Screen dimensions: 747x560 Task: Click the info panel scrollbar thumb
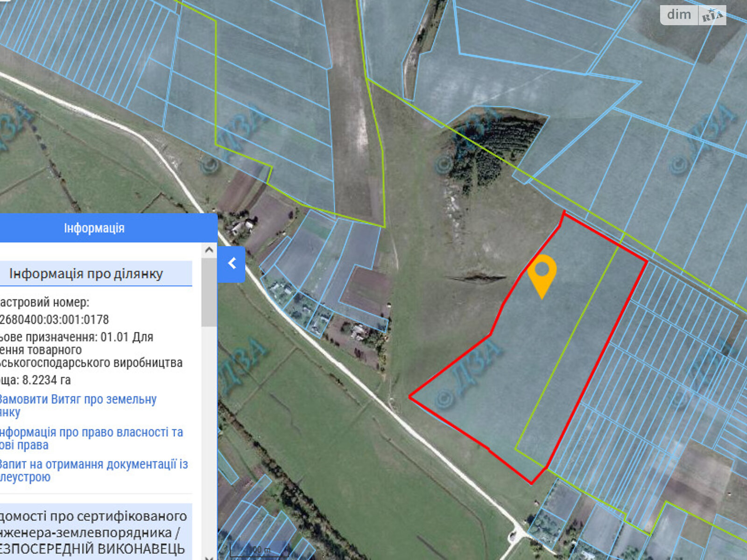tap(209, 292)
